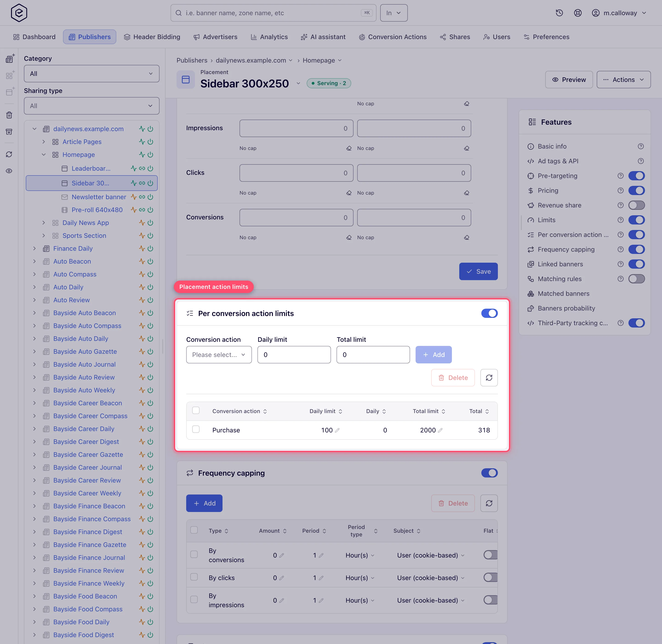Click the Preview button
The height and width of the screenshot is (644, 662).
(569, 80)
